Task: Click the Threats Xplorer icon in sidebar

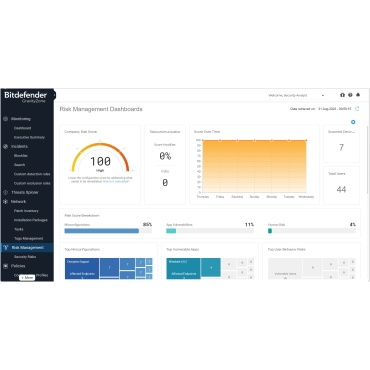Action: pyautogui.click(x=5, y=192)
